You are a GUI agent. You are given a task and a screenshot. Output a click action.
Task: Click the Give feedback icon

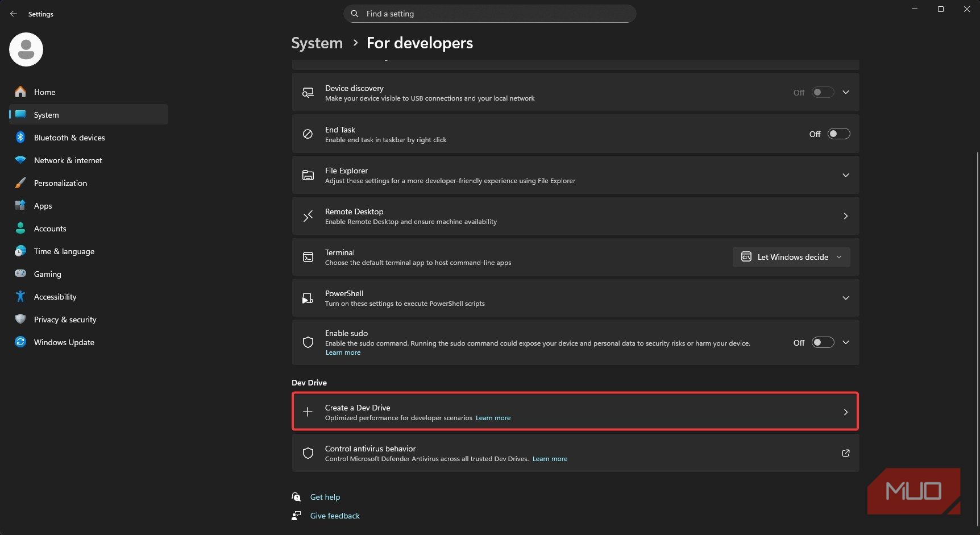tap(296, 516)
